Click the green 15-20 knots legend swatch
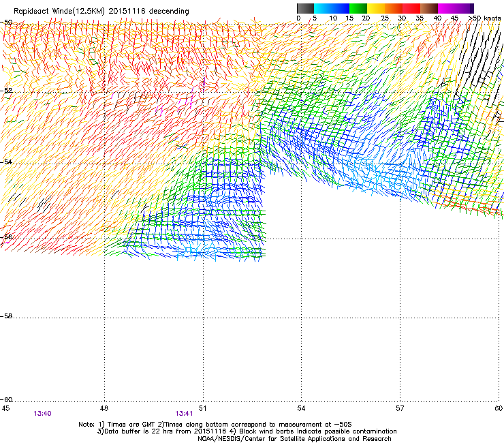This screenshot has height=443, width=504. (x=358, y=8)
